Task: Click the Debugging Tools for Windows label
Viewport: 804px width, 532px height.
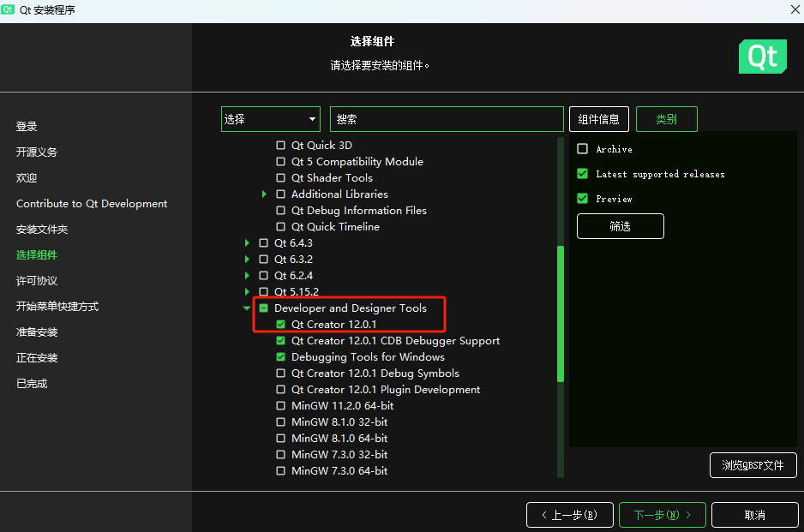Action: pyautogui.click(x=369, y=356)
